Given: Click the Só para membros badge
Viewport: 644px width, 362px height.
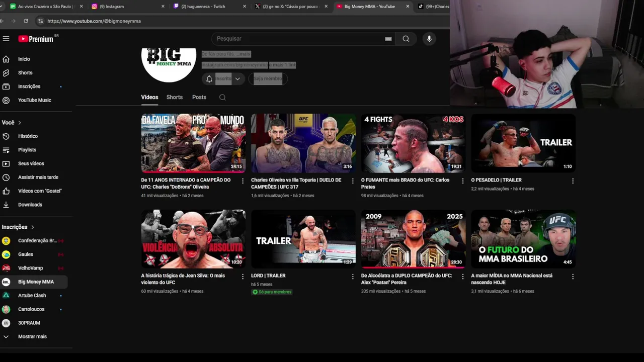Looking at the screenshot, I should coord(272,292).
